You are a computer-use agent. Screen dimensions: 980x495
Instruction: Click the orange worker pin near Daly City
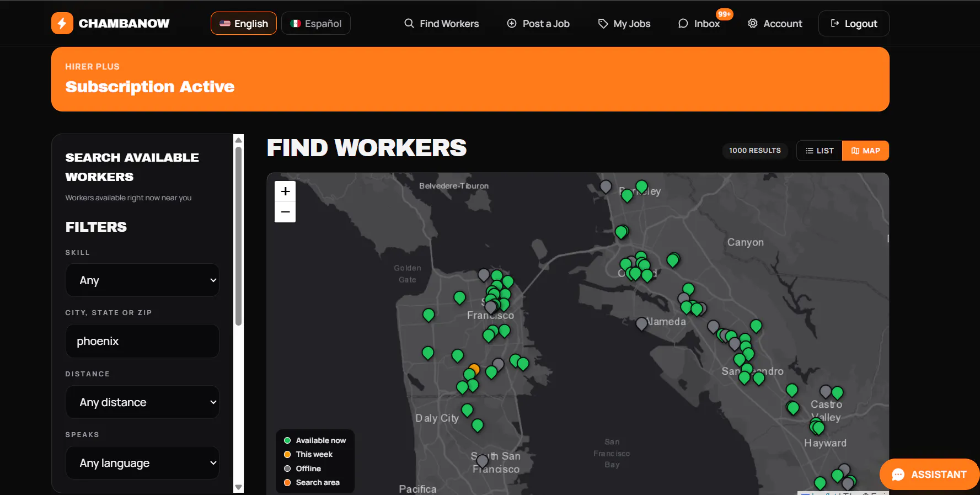point(474,369)
